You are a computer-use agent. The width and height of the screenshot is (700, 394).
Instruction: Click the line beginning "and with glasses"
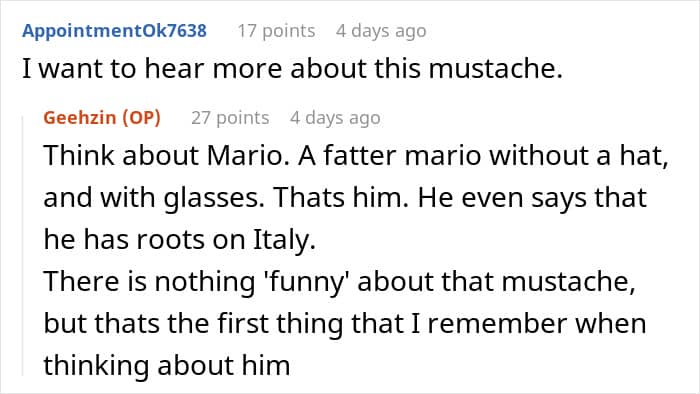(x=345, y=198)
